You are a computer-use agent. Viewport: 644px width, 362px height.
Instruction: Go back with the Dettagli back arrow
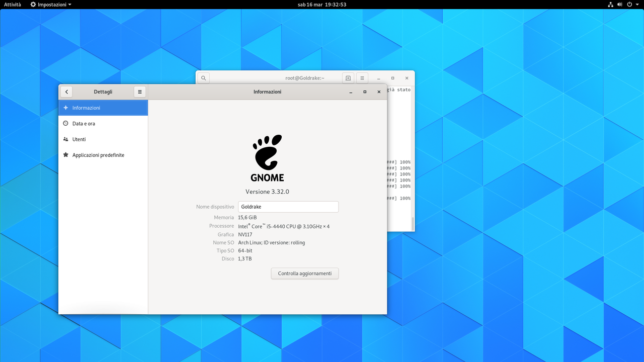67,92
